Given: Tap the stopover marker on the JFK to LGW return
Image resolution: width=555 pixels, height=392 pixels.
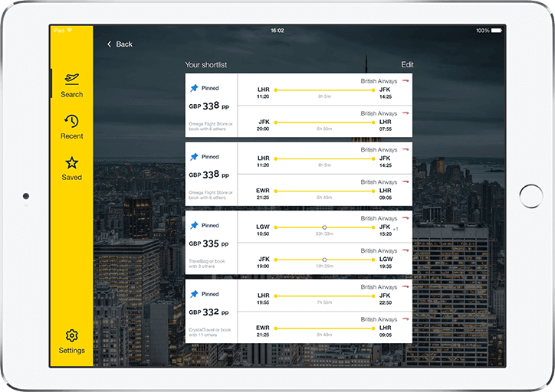Looking at the screenshot, I should tap(324, 260).
